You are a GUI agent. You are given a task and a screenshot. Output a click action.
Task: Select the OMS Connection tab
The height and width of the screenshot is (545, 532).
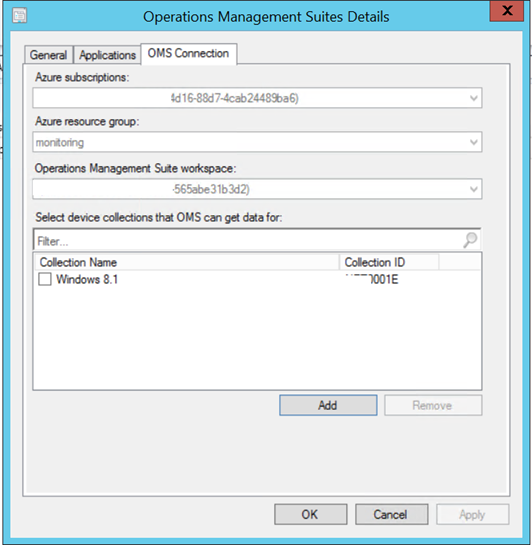point(189,54)
